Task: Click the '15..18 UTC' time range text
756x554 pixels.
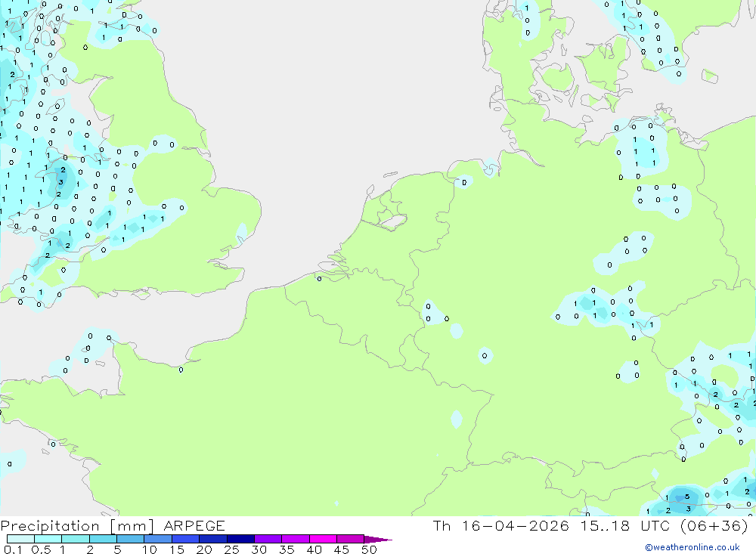Action: (x=625, y=525)
